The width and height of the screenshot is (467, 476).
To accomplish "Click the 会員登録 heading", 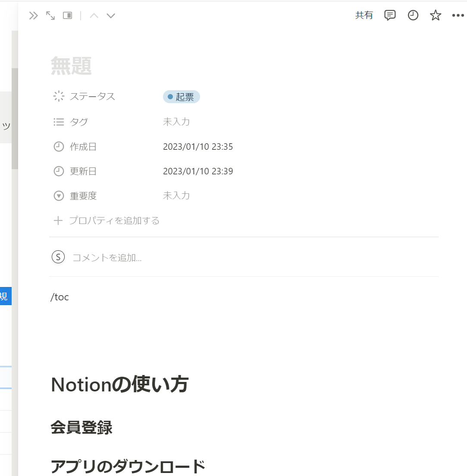I will (81, 427).
